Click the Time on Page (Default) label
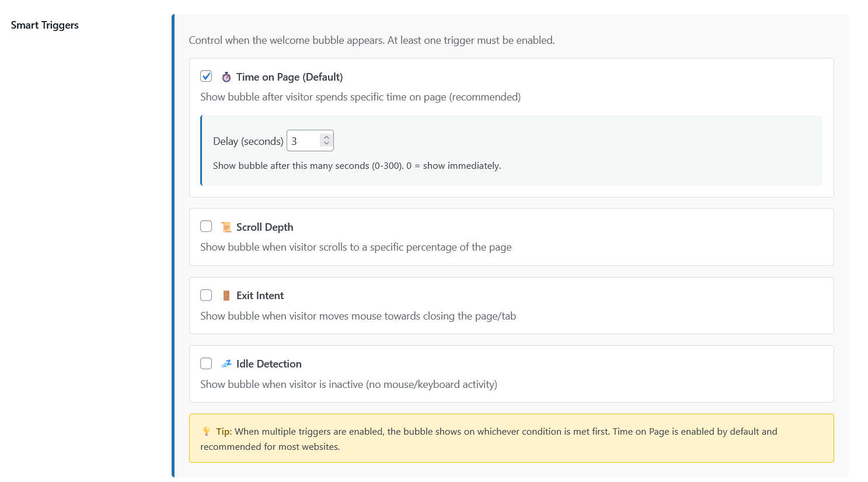This screenshot has height=482, width=868. point(290,77)
